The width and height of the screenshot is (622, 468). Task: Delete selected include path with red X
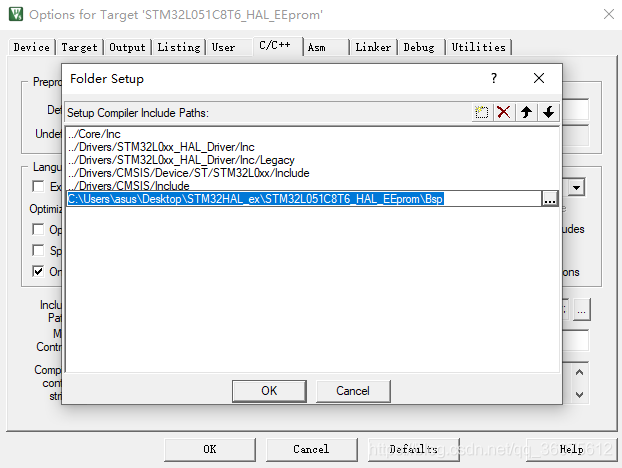[x=504, y=112]
